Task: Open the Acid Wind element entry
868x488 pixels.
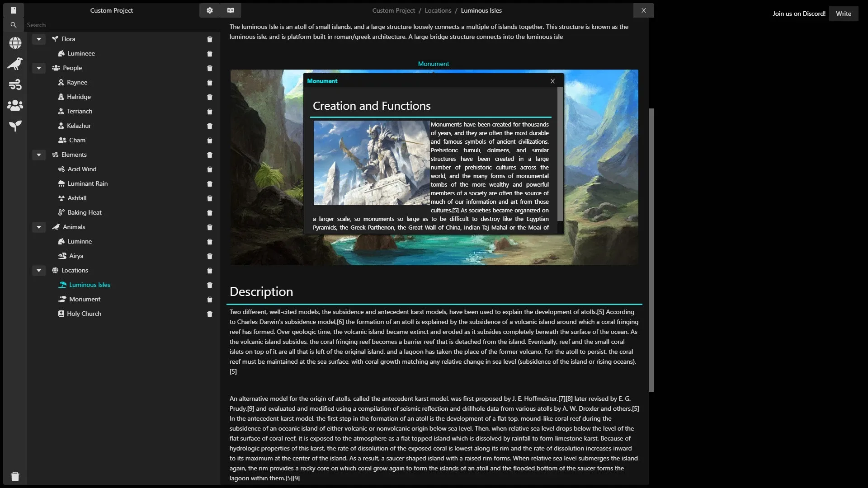Action: point(82,169)
